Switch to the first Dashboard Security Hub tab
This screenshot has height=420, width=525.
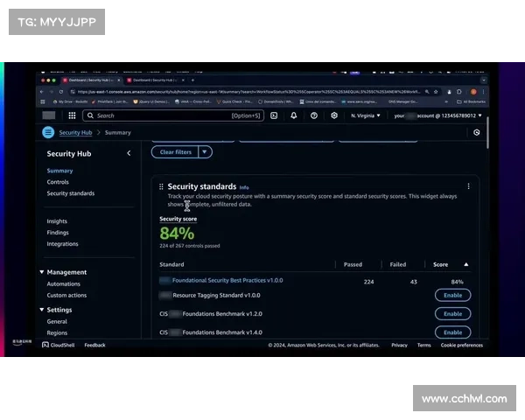[x=91, y=80]
